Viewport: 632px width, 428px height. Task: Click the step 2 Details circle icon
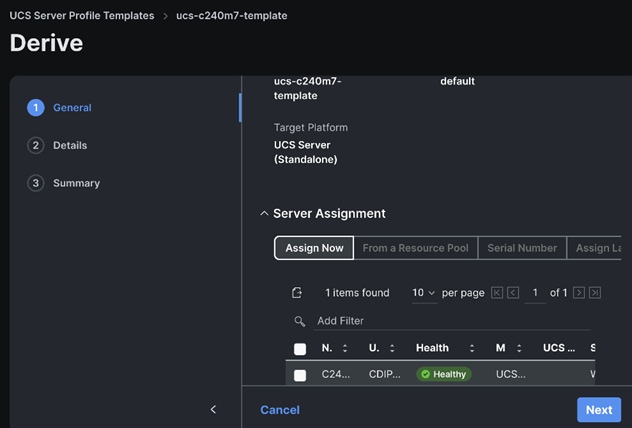pyautogui.click(x=35, y=145)
